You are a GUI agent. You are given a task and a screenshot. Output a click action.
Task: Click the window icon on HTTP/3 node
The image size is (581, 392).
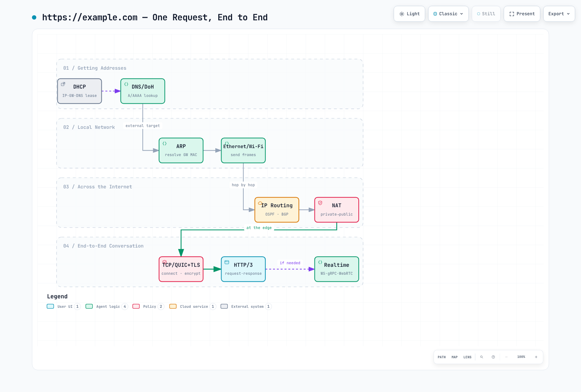[x=227, y=262]
